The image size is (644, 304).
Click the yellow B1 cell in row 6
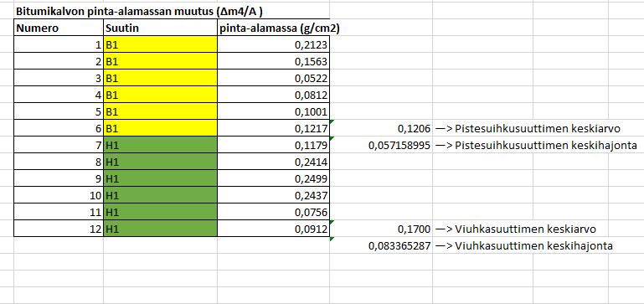coord(160,128)
